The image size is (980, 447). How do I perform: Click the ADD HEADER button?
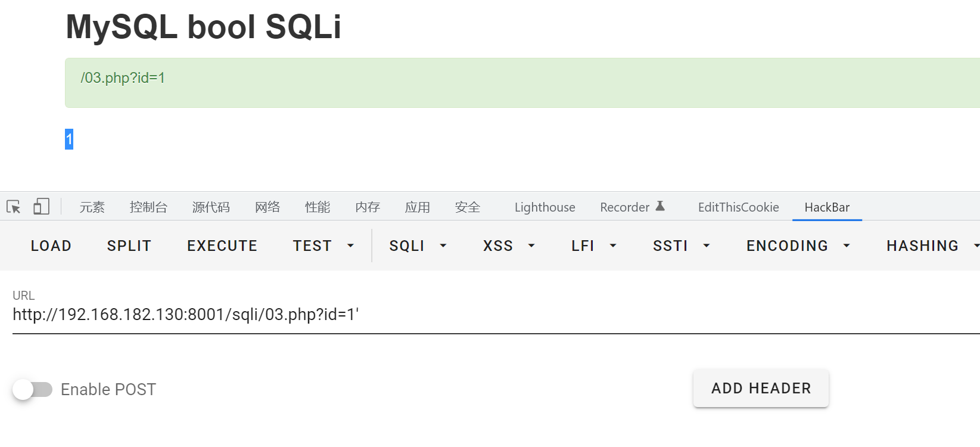pos(760,388)
